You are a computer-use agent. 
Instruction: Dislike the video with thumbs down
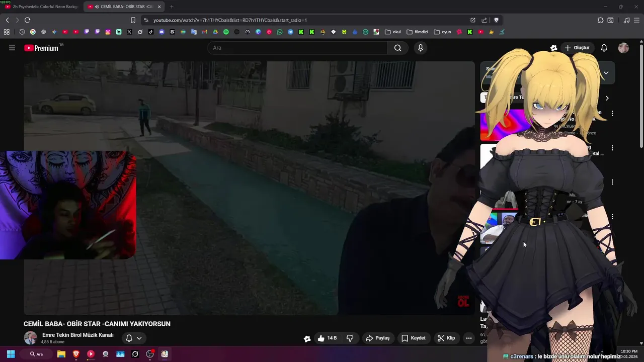pyautogui.click(x=350, y=338)
